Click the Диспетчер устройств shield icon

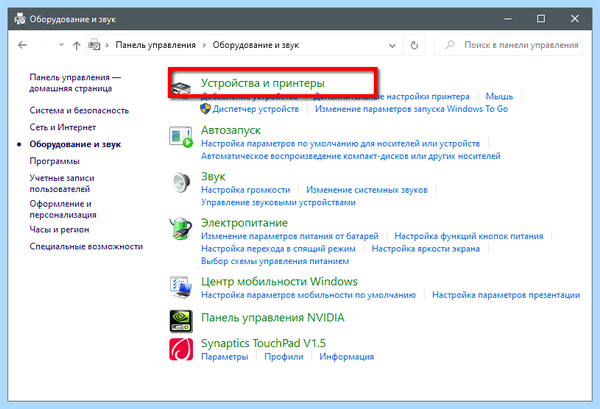coord(205,109)
